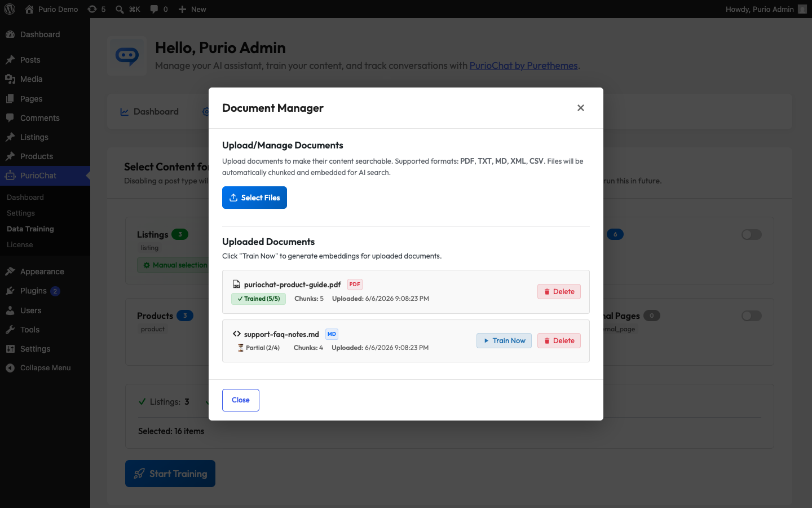Screen dimensions: 812x508
Task: Click the Close button in dialog footer
Action: 241,400
